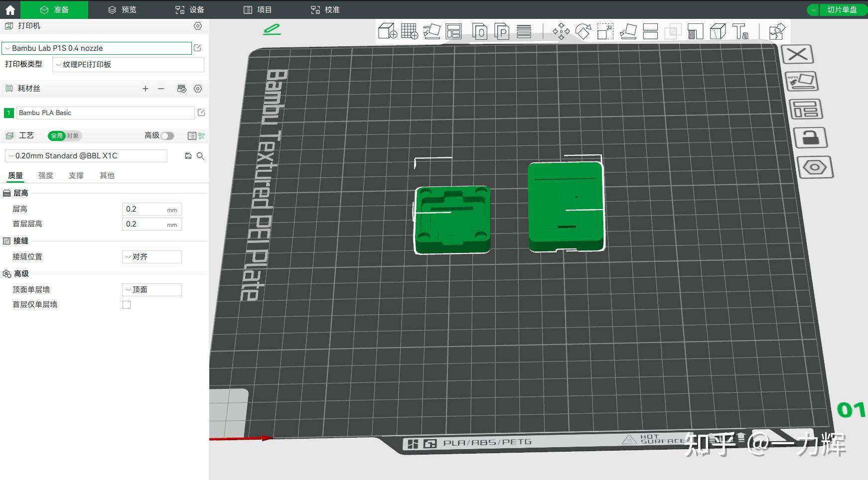This screenshot has height=480, width=868.
Task: Switch process scope toggle to 对象
Action: coord(73,136)
